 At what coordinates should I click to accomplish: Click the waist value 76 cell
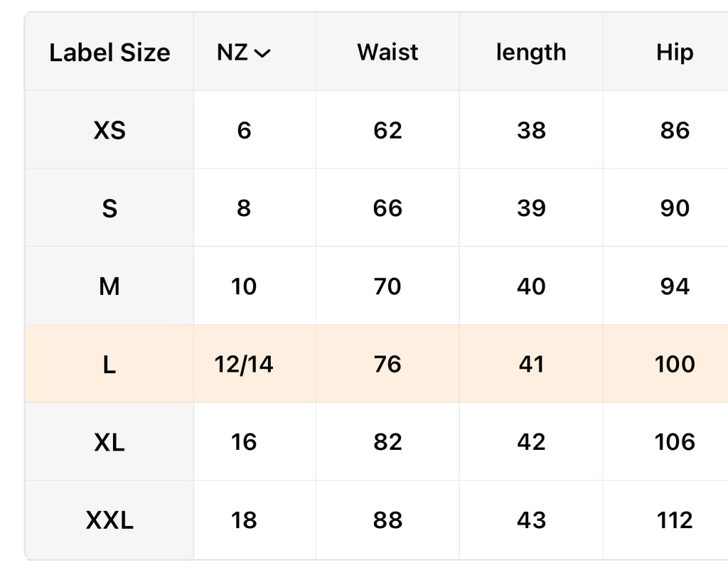pos(387,365)
